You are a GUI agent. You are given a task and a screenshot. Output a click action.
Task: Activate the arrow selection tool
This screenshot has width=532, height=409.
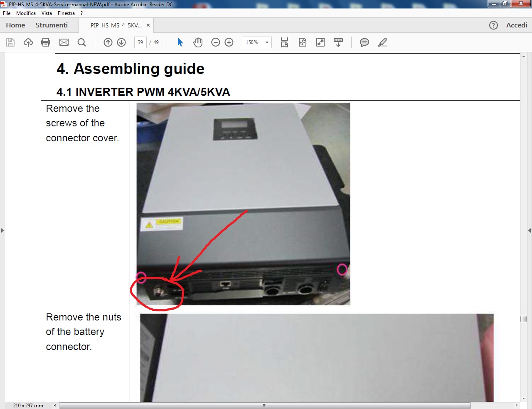click(180, 42)
